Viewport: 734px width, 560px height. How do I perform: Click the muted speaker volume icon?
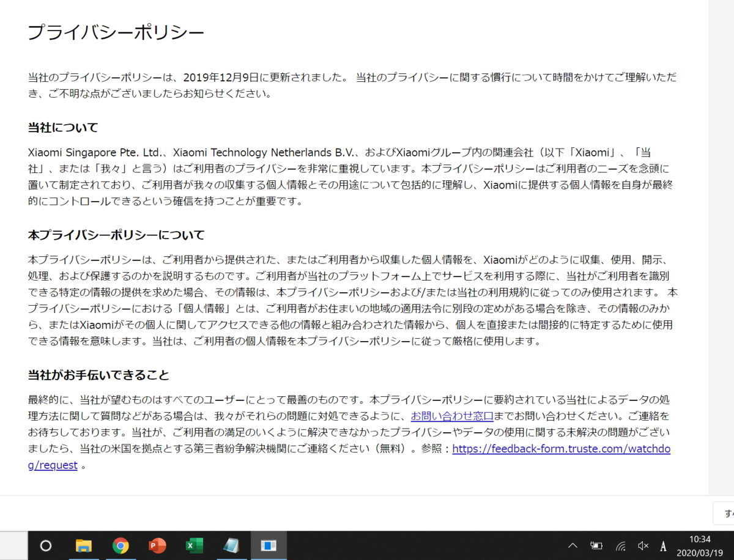click(x=643, y=545)
